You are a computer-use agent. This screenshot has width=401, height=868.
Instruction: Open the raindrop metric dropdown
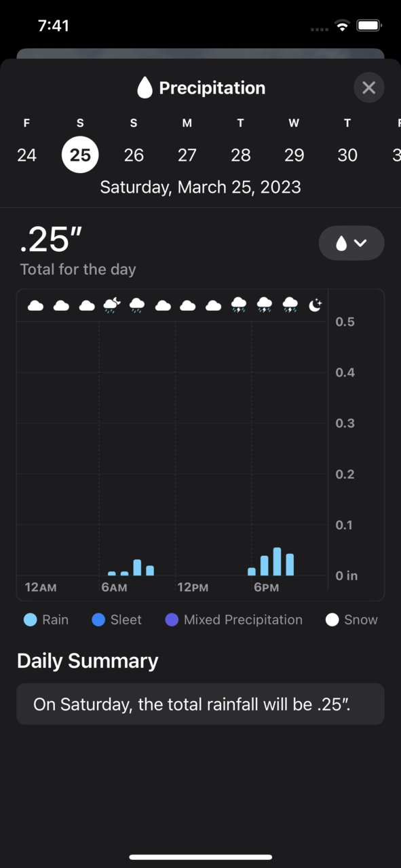pyautogui.click(x=351, y=243)
